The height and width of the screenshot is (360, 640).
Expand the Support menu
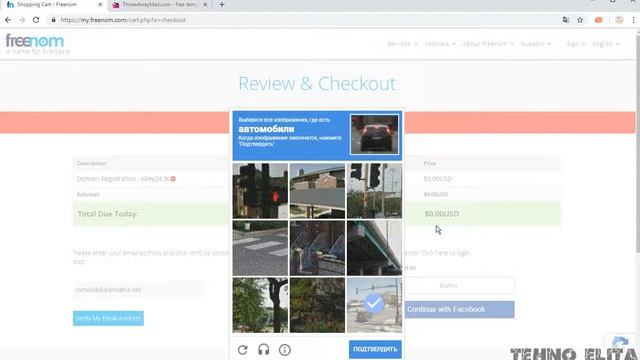tap(536, 44)
